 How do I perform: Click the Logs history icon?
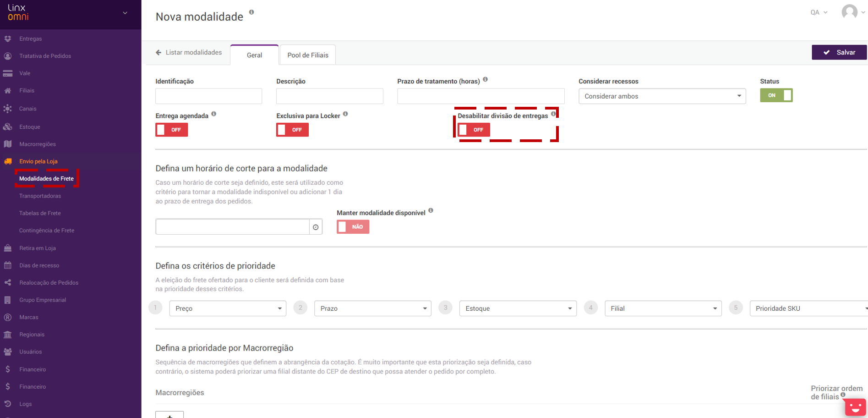tap(8, 404)
